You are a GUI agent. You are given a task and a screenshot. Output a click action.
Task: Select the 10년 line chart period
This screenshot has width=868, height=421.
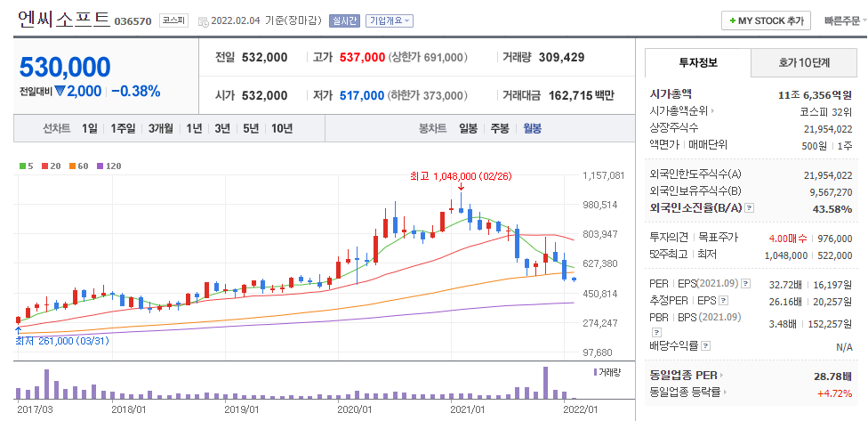[x=282, y=128]
